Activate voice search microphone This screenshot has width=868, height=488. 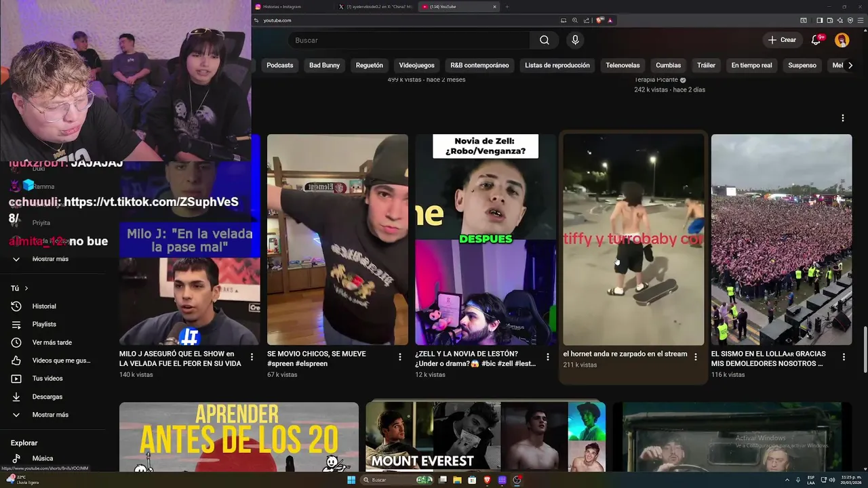point(575,40)
